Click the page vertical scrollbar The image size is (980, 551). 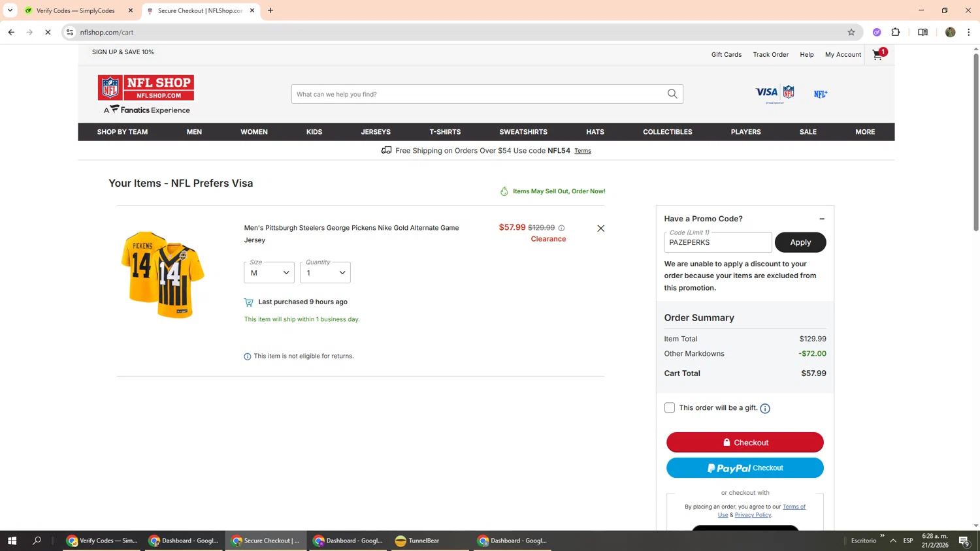pyautogui.click(x=976, y=142)
